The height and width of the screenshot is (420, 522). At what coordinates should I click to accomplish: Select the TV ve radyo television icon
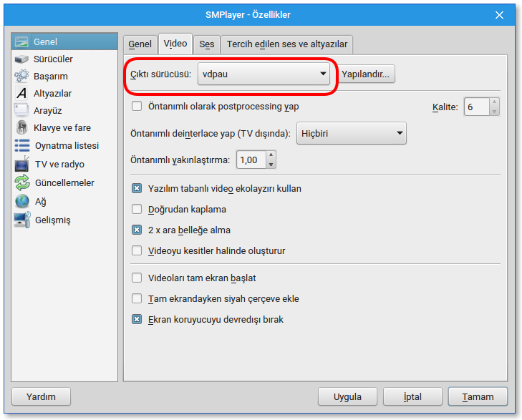[x=22, y=164]
